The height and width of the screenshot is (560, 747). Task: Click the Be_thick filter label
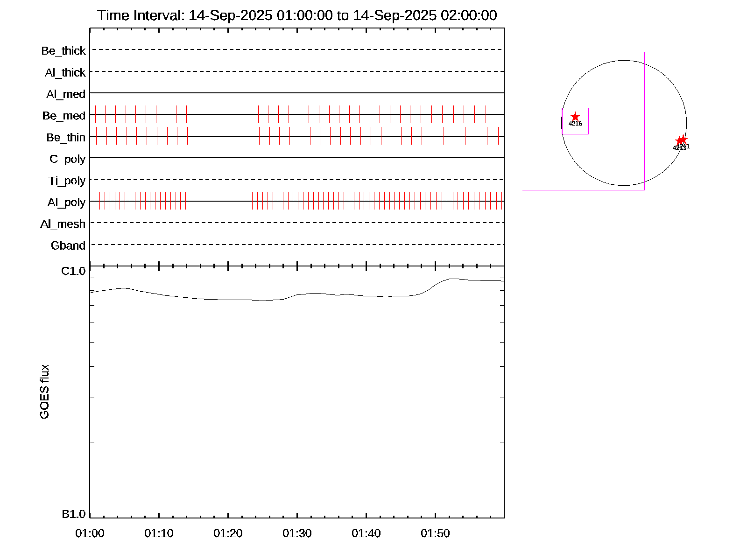63,51
